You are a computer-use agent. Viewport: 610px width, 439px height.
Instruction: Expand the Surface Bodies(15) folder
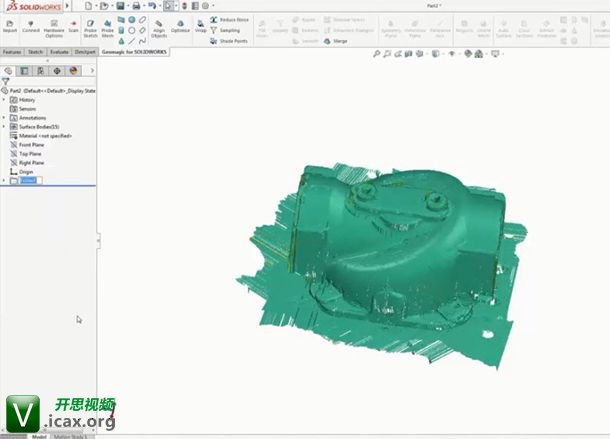tap(5, 127)
